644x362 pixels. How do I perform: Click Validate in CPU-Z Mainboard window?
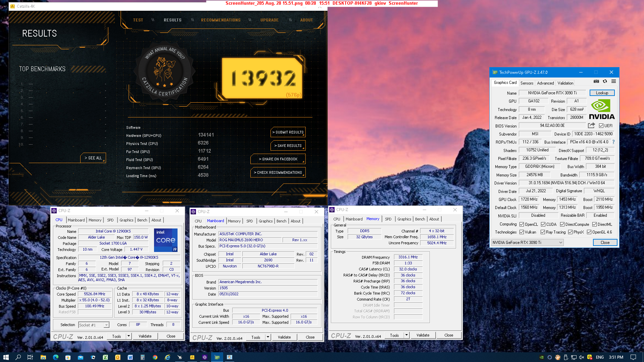pos(284,337)
